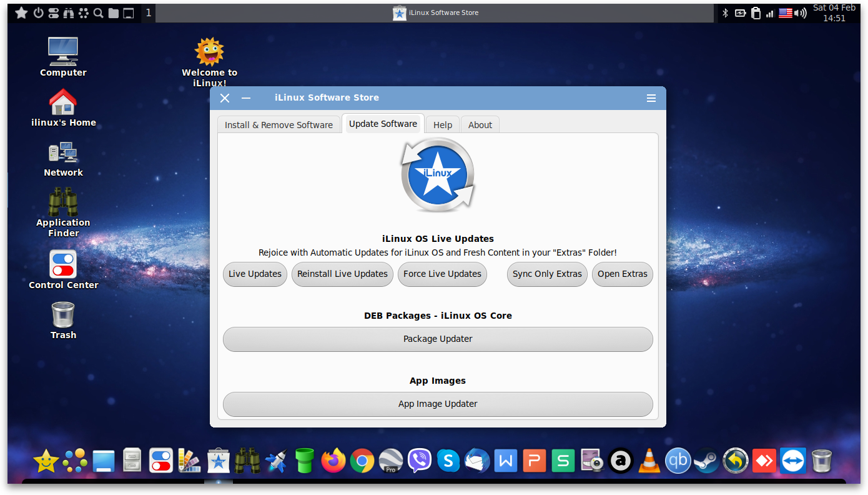The image size is (868, 495).
Task: Select workspace 1 in top panel
Action: click(x=148, y=12)
